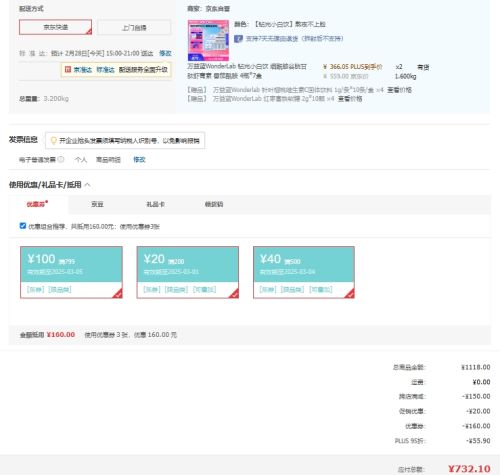The height and width of the screenshot is (475, 500).
Task: Open the WonderLab product thumbnail
Action: tap(208, 40)
